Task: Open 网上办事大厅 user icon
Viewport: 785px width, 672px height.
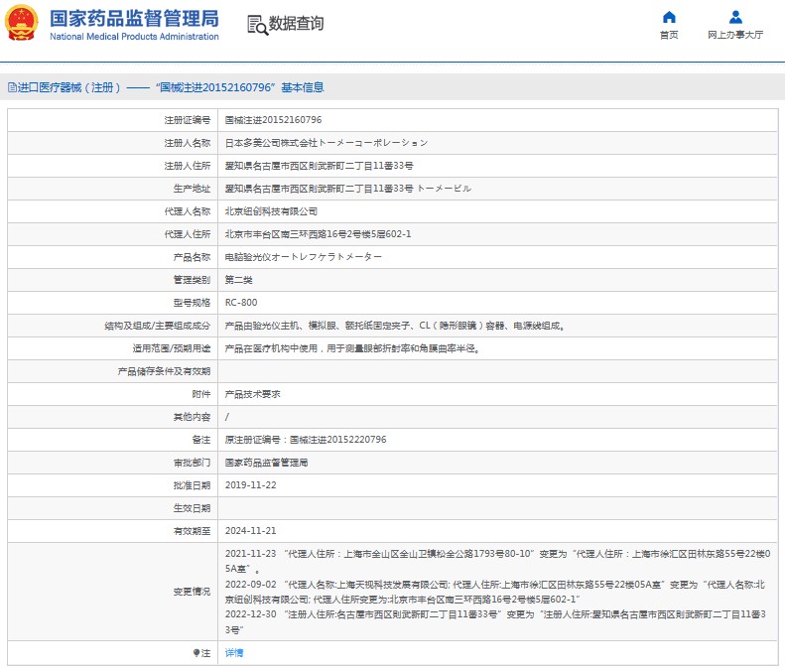Action: [x=735, y=17]
